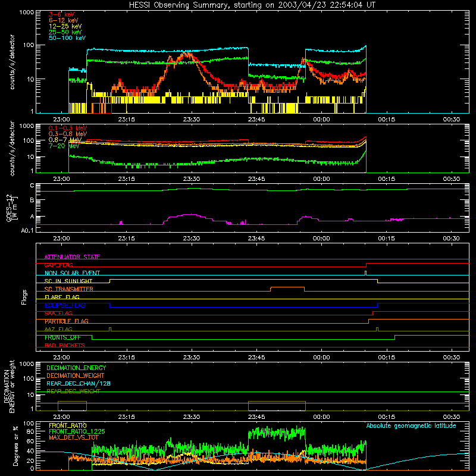Click the 00:15 time label under Flags plot
Image resolution: width=476 pixels, height=476 pixels.
pos(386,358)
